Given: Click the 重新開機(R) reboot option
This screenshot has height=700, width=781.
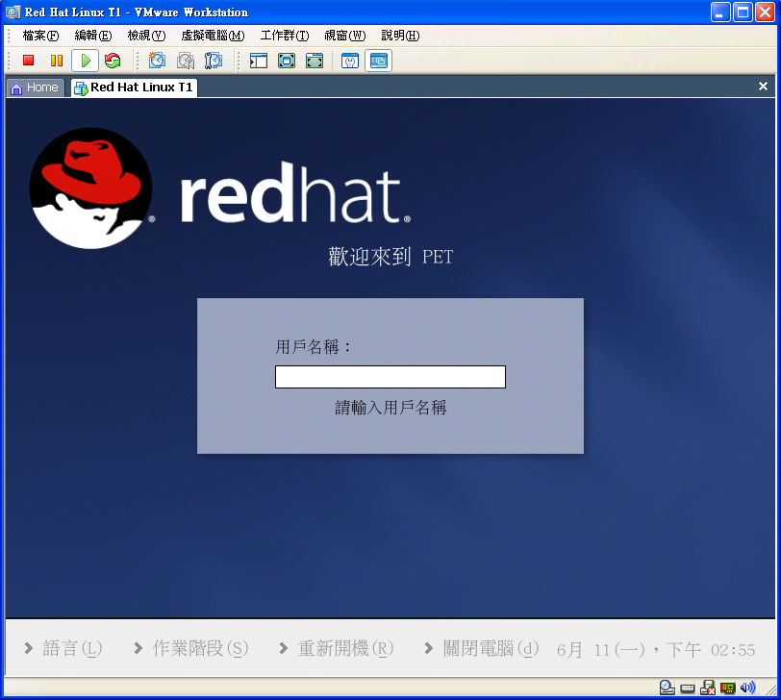Looking at the screenshot, I should click(337, 648).
